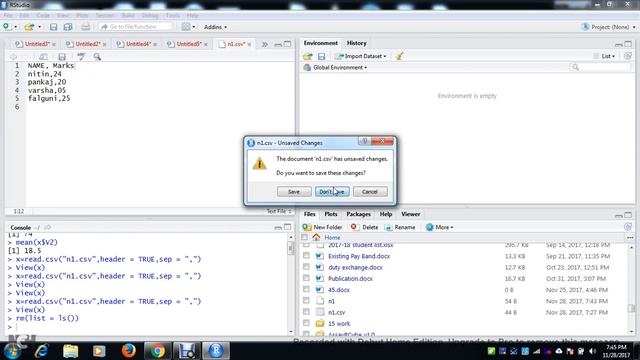This screenshot has height=360, width=640.
Task: Click the RStudio icon in the taskbar
Action: click(x=216, y=351)
